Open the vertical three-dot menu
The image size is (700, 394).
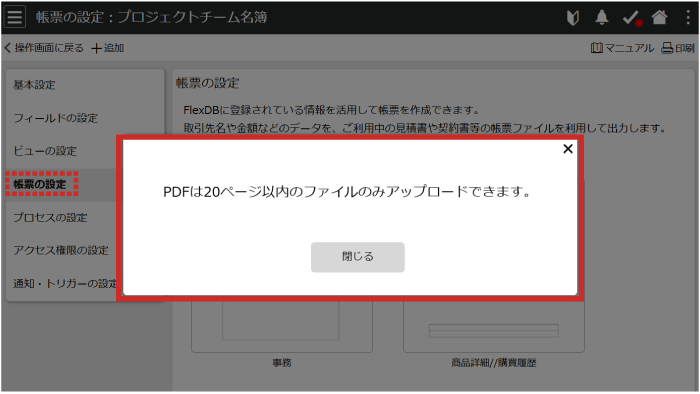(688, 17)
